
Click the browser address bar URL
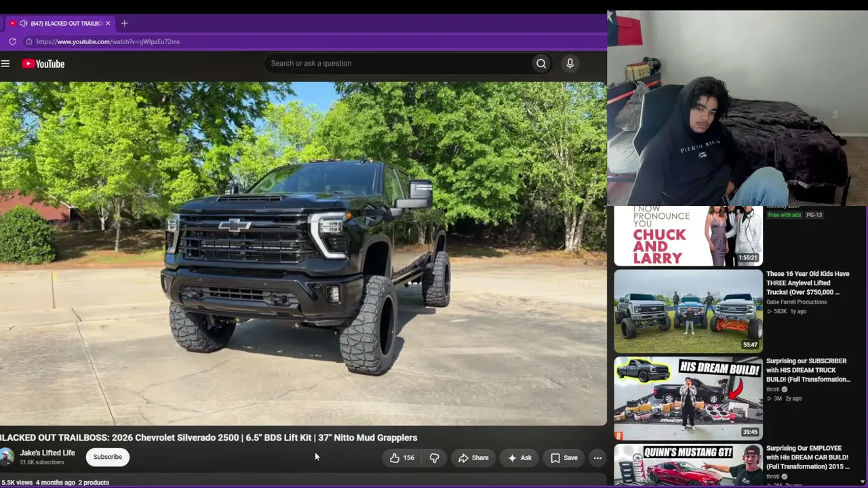(x=108, y=41)
